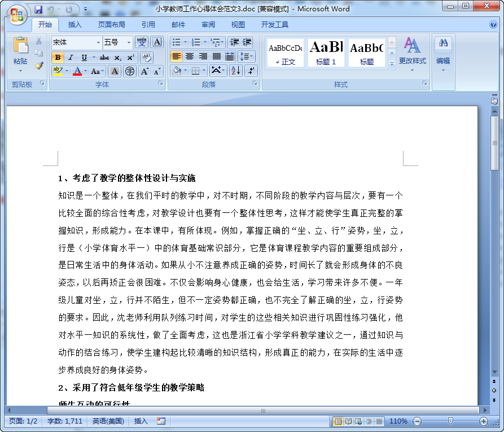Screen dimensions: 504x432
Task: Click 更改样式 change styles button
Action: click(x=413, y=55)
